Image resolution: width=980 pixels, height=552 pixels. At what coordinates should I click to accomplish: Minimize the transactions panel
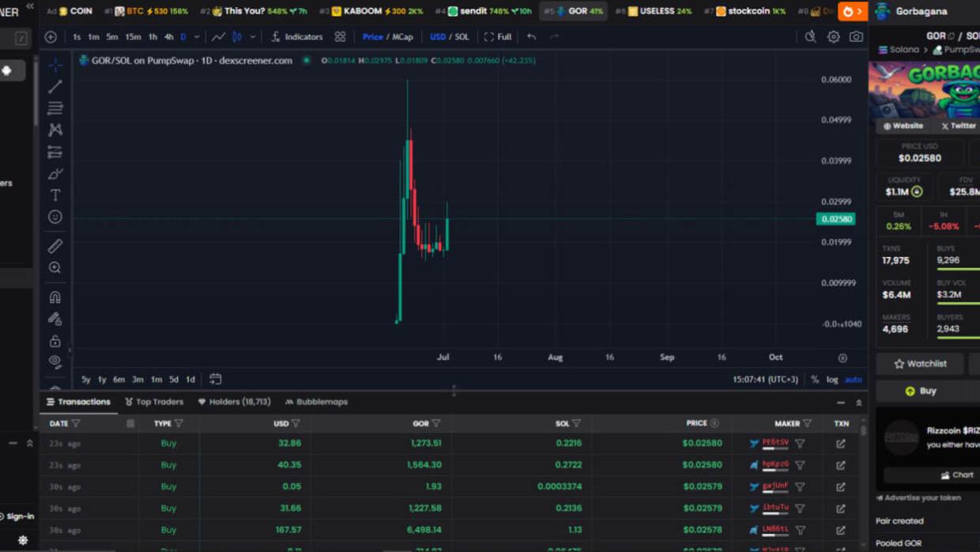pos(841,403)
